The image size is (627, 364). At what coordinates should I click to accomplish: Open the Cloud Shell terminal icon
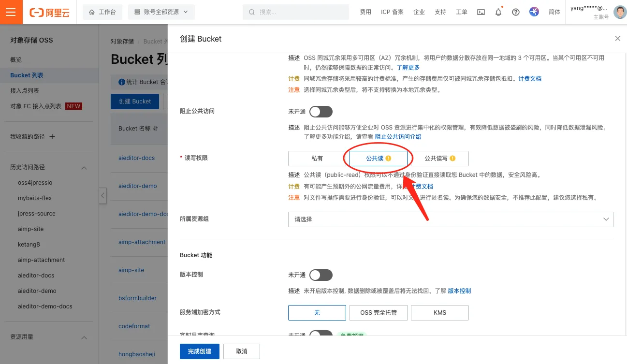pos(481,12)
